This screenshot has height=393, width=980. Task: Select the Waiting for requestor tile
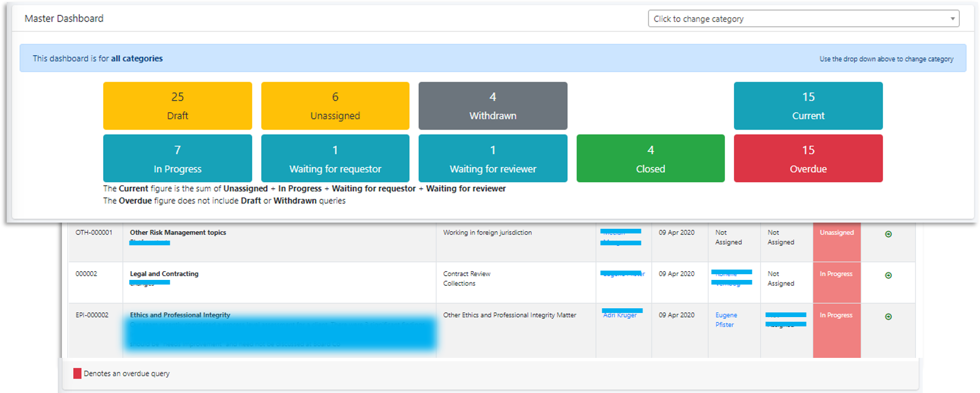335,159
